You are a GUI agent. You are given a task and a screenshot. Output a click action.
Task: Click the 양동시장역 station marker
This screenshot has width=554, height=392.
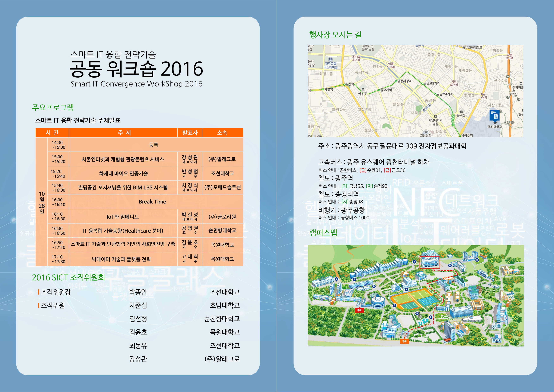(396, 81)
